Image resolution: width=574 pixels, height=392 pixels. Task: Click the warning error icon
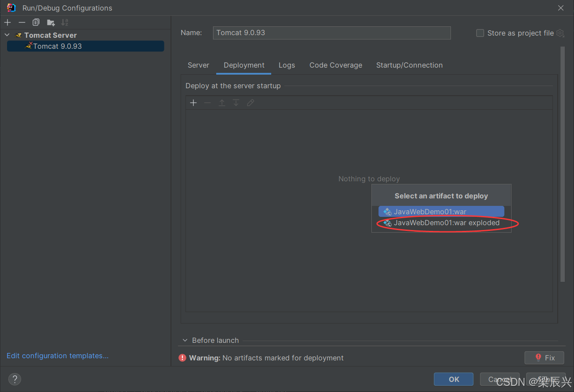point(182,358)
